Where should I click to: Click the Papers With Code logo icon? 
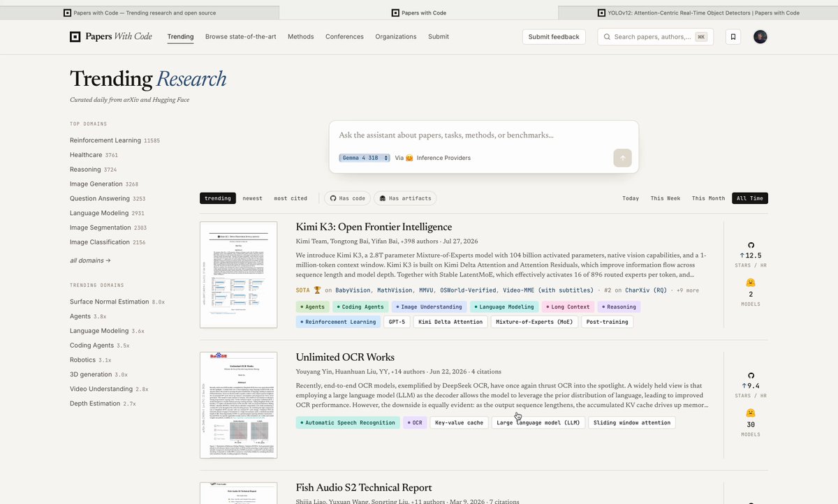[75, 37]
